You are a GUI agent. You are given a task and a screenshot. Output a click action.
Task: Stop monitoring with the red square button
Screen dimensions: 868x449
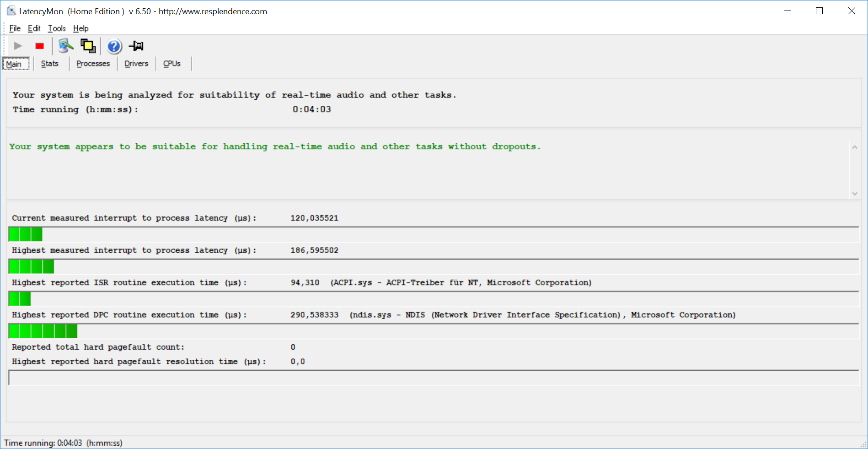(40, 46)
